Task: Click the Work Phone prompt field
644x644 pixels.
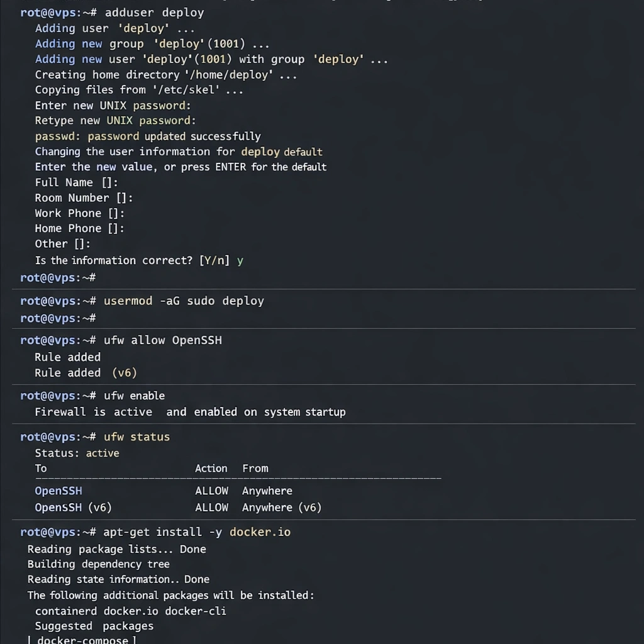Action: 80,213
